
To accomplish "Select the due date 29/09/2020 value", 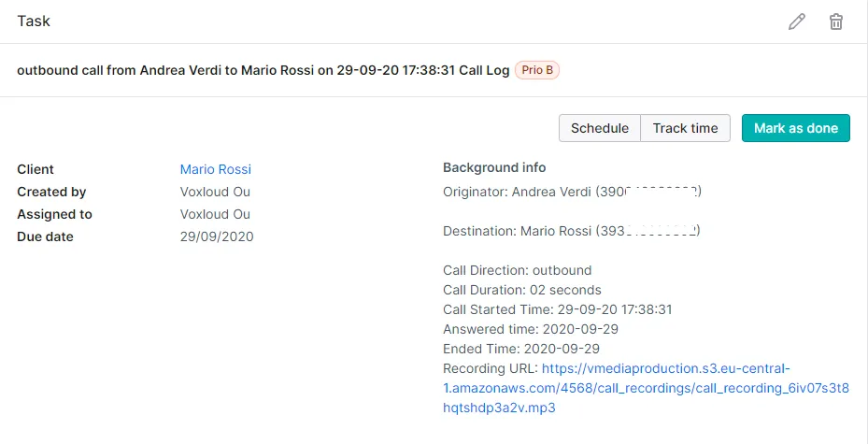I will 216,236.
